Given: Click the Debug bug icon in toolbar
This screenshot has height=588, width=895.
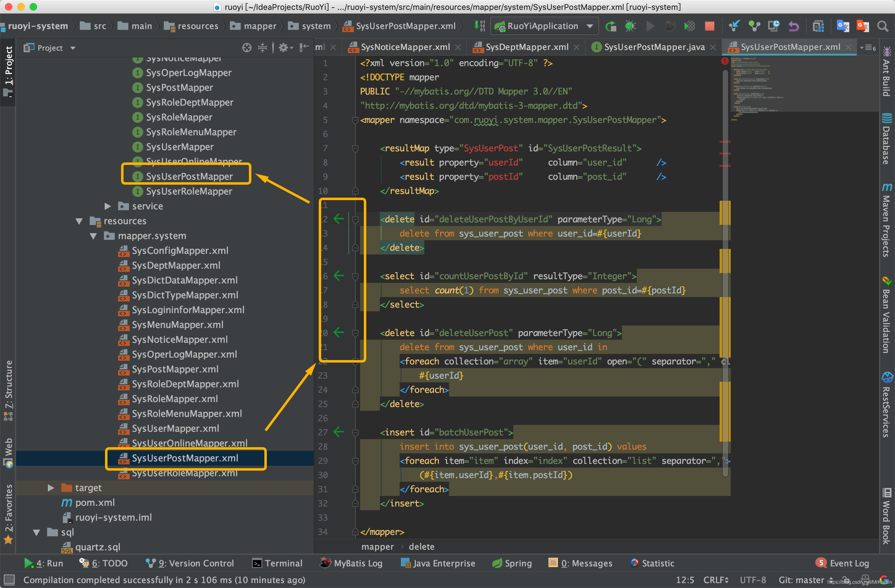Looking at the screenshot, I should tap(630, 26).
